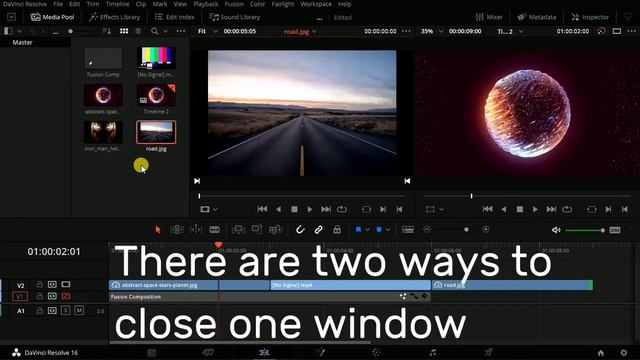Open the Fairlight menu

[282, 4]
